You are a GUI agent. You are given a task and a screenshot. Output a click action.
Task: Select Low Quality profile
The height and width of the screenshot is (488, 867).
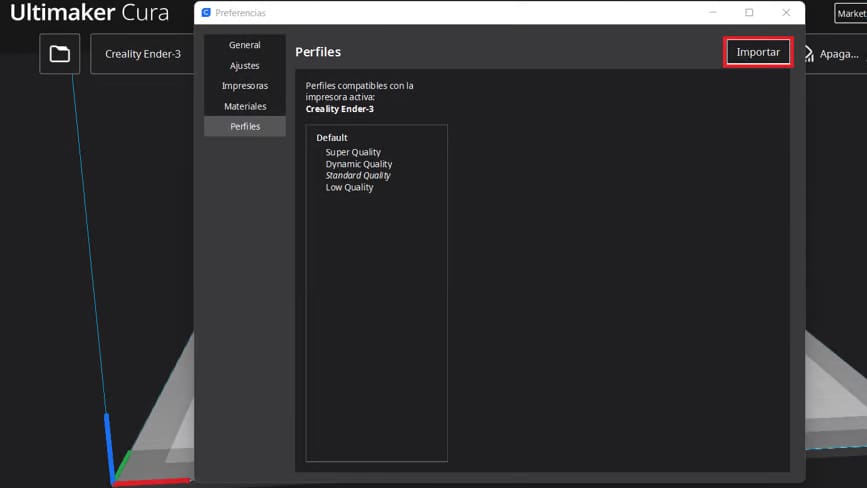(x=349, y=187)
